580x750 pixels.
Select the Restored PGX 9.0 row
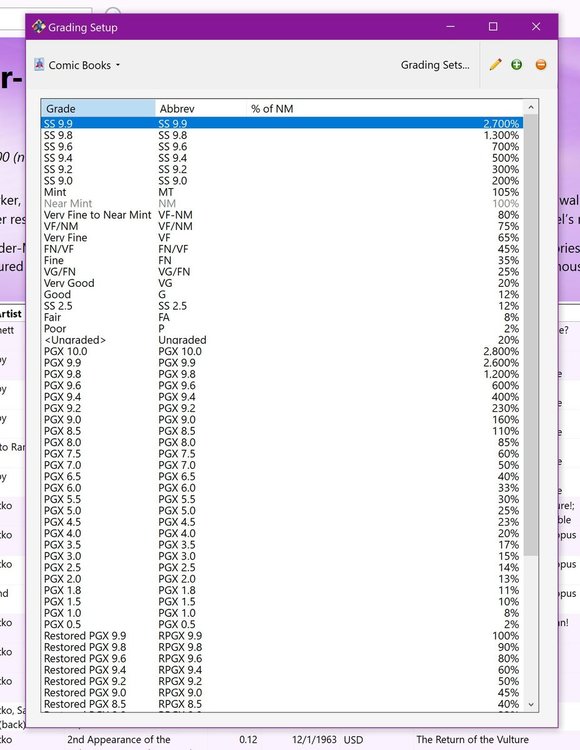pyautogui.click(x=282, y=693)
